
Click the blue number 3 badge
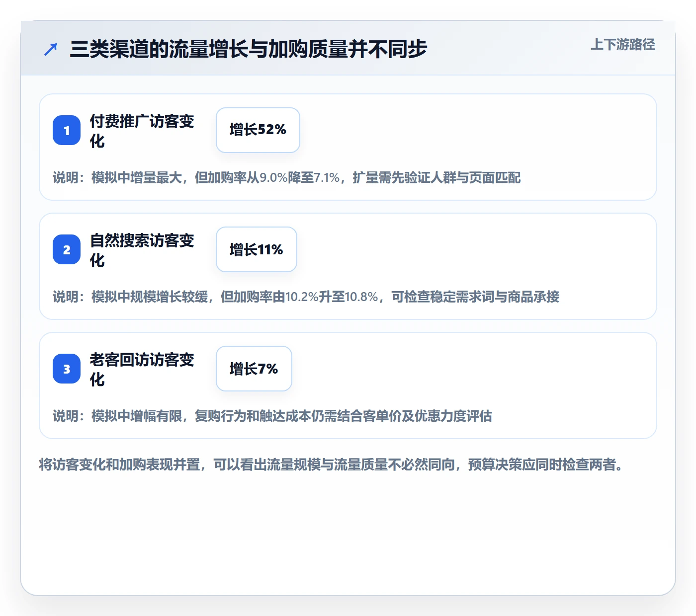pos(67,369)
